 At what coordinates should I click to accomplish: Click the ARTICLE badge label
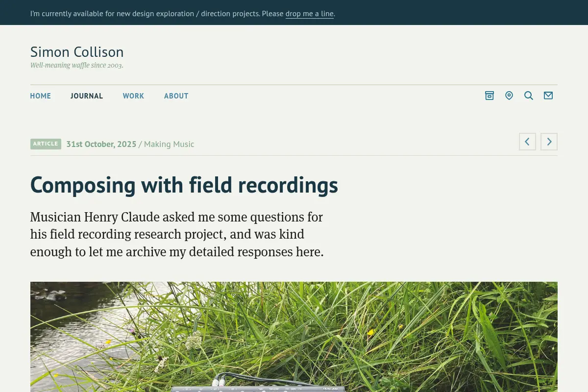click(46, 144)
